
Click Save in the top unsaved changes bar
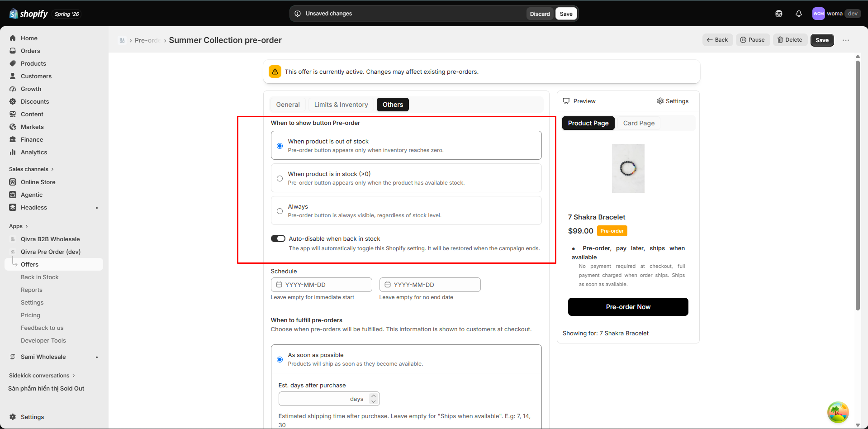click(566, 14)
